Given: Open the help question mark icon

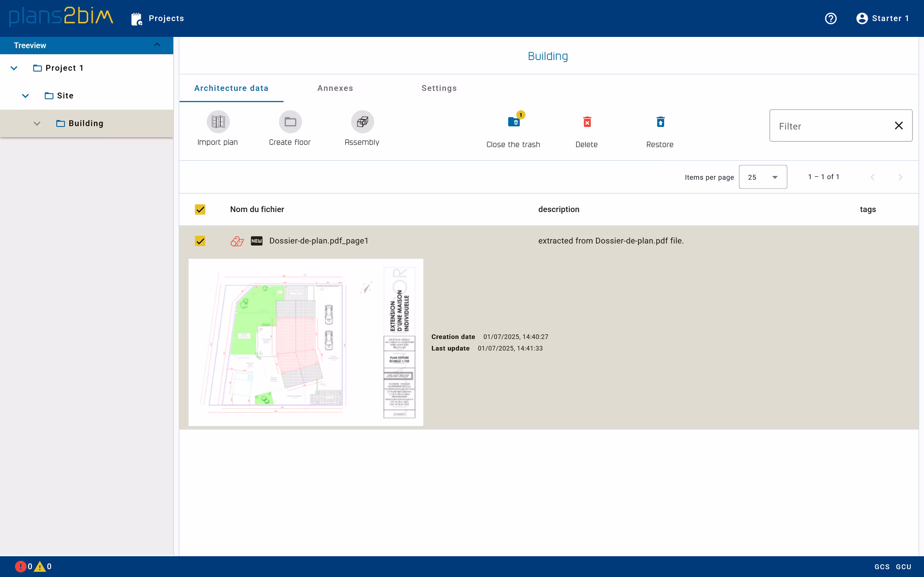Looking at the screenshot, I should pos(830,18).
